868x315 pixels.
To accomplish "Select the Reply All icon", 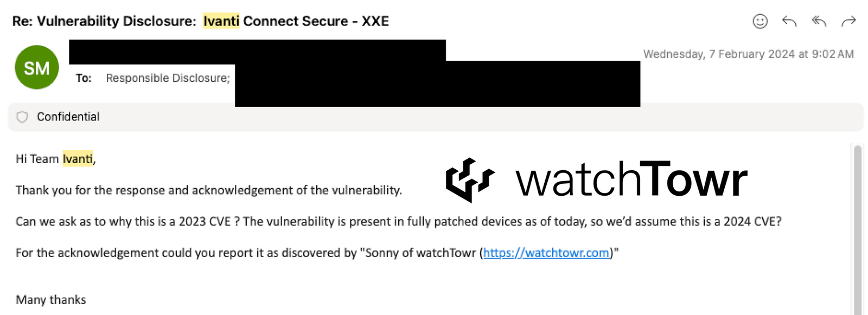I will pos(819,22).
